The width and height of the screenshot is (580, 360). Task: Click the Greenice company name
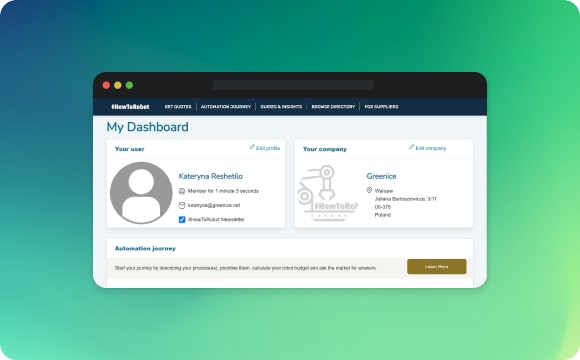coord(381,176)
